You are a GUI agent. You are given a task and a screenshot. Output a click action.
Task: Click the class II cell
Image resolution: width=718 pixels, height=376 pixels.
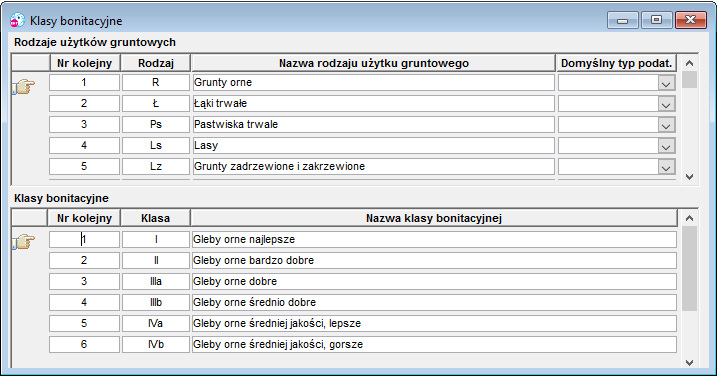(156, 261)
